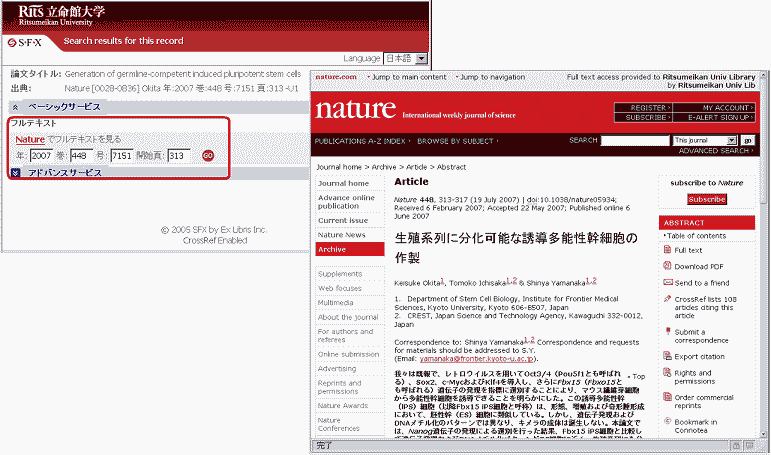Click the Nature search text field
Screen dimensions: 771x455
pos(635,140)
